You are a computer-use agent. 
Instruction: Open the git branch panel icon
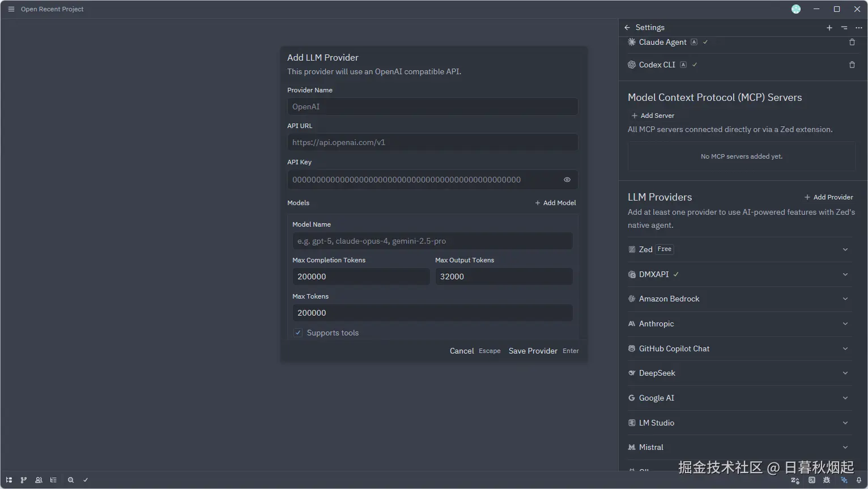(24, 480)
